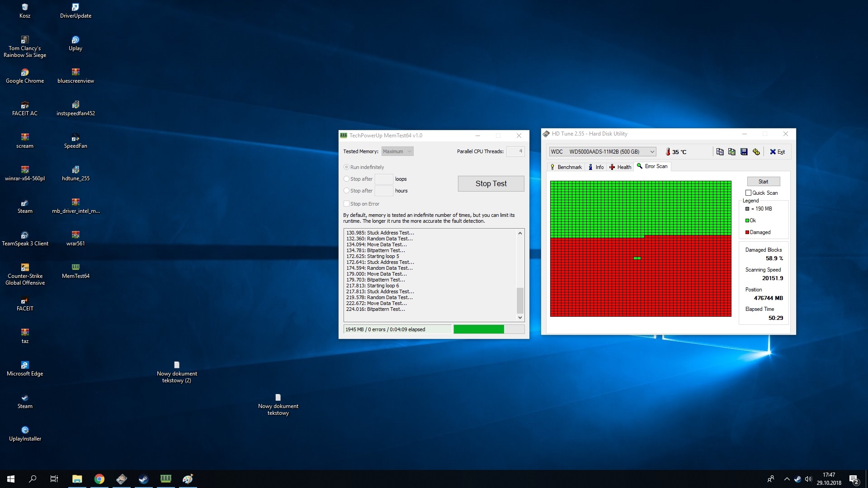Open the SpeedFan desktop shortcut
Image resolution: width=868 pixels, height=488 pixels.
tap(75, 141)
